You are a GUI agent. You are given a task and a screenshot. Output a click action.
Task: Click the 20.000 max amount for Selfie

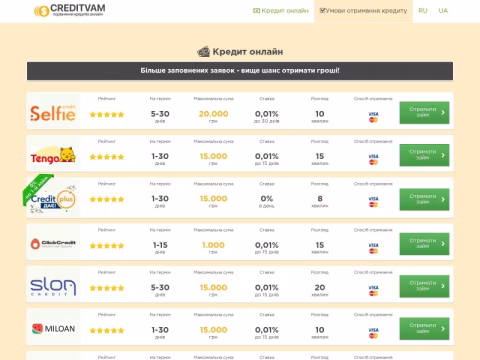213,114
